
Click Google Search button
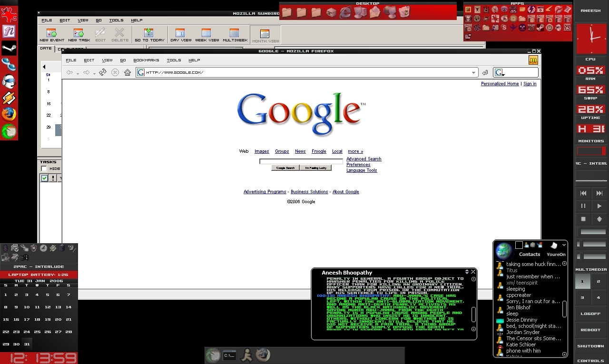coord(285,168)
